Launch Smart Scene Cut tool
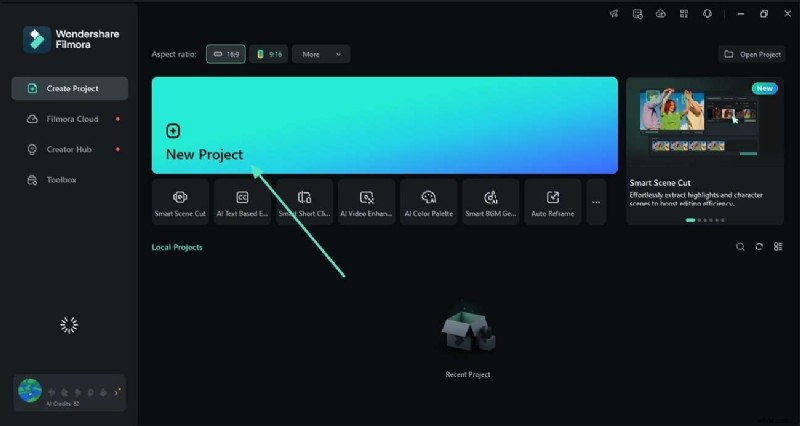The image size is (800, 426). (x=180, y=202)
